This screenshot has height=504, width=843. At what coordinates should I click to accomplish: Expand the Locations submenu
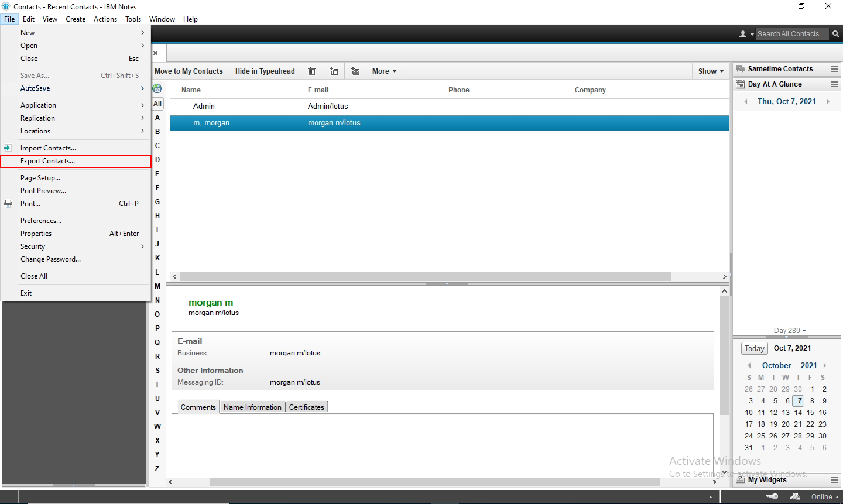point(76,131)
